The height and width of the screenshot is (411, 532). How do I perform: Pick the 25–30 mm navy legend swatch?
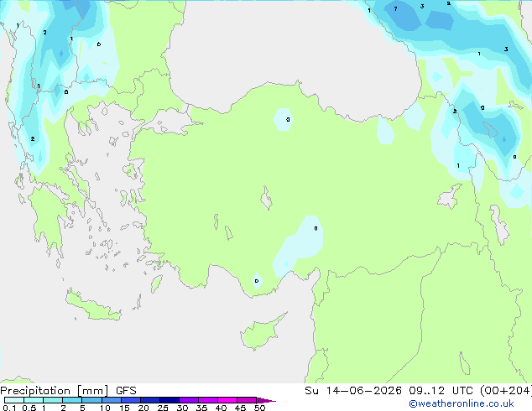(x=169, y=400)
